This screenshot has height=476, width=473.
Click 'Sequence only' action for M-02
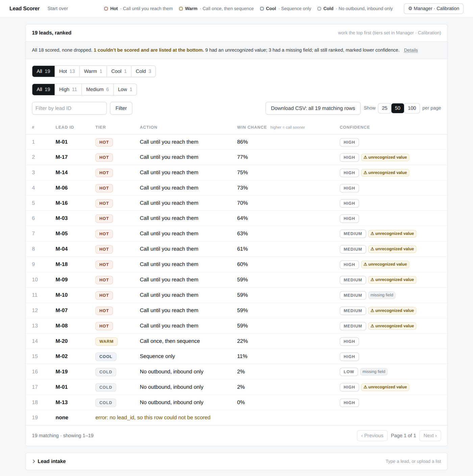tap(157, 356)
